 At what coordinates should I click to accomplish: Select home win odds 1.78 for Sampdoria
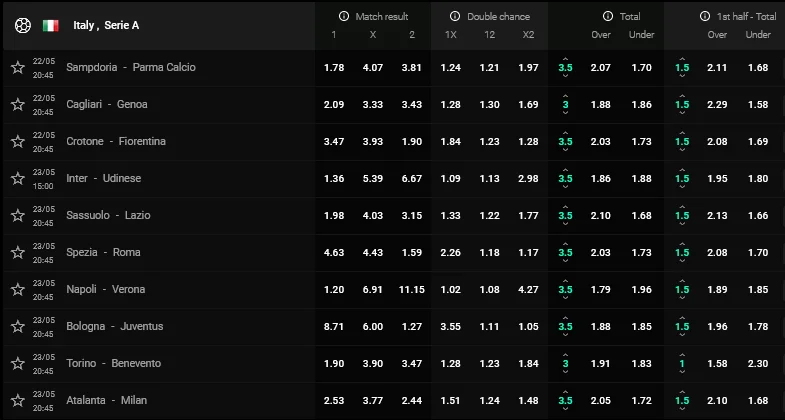tap(334, 68)
